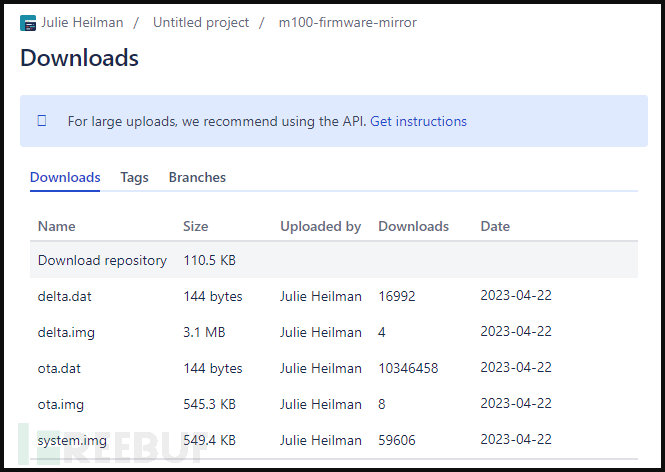
Task: Download the delta.img file
Action: [x=66, y=332]
